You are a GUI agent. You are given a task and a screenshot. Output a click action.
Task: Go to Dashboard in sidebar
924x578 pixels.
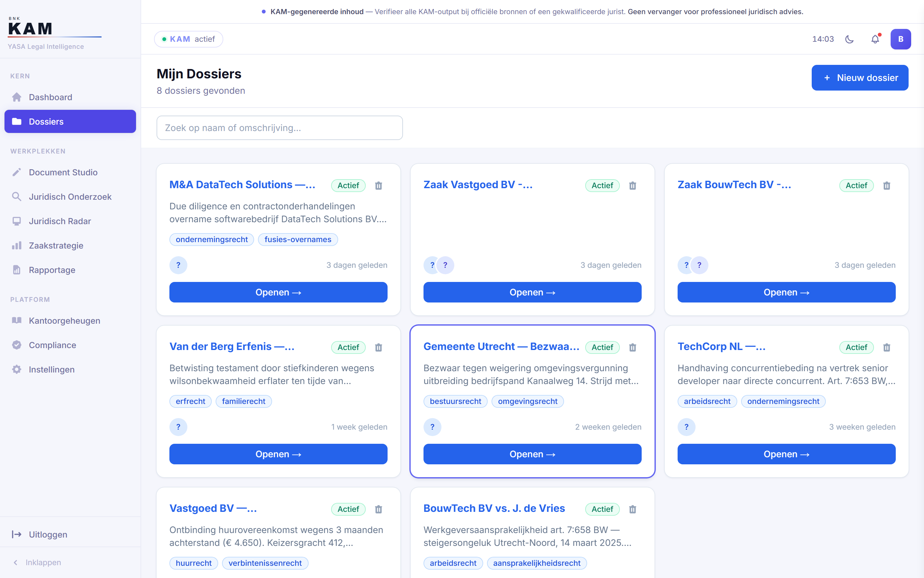click(70, 97)
